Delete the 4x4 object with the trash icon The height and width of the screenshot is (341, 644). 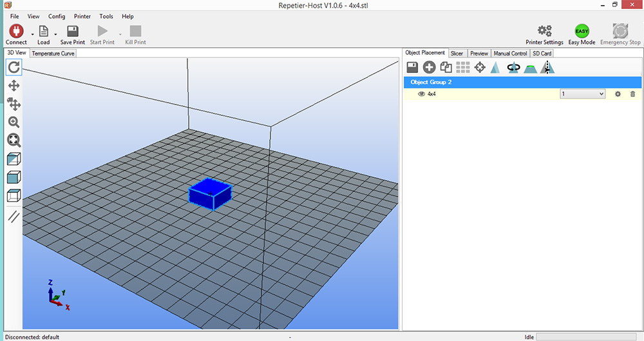[x=632, y=94]
